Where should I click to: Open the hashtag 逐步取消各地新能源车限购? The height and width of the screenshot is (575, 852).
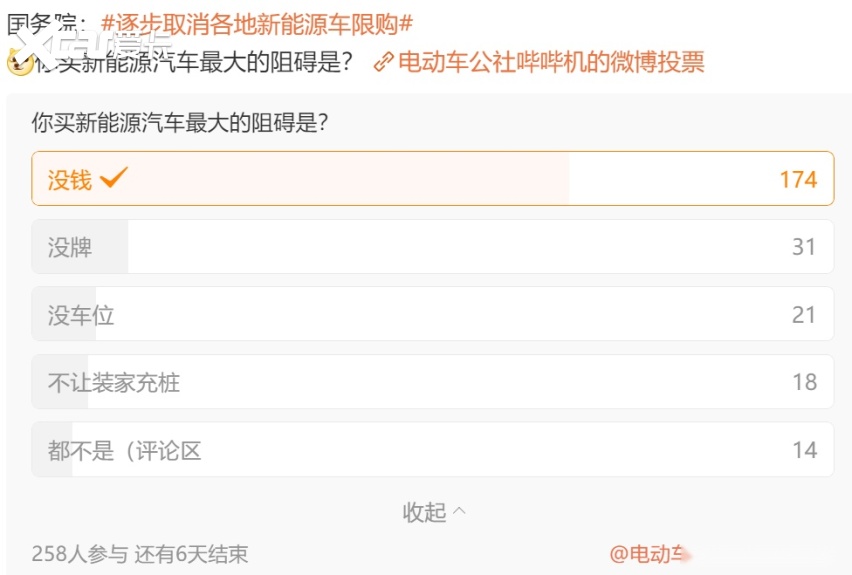tap(257, 24)
